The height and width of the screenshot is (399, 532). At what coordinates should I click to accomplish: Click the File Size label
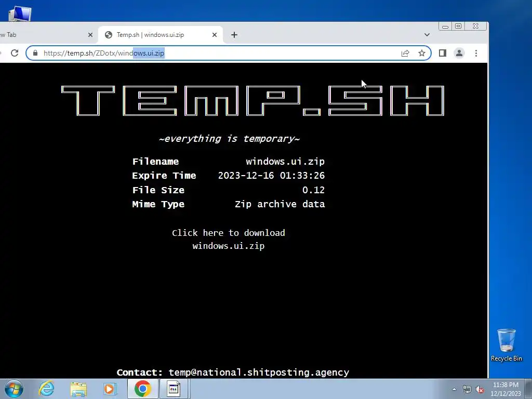158,190
